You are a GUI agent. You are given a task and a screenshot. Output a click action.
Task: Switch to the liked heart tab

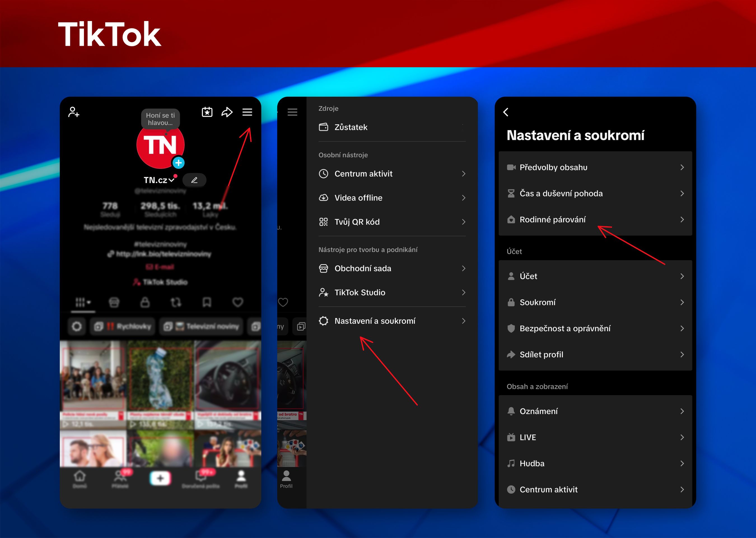pos(238,302)
